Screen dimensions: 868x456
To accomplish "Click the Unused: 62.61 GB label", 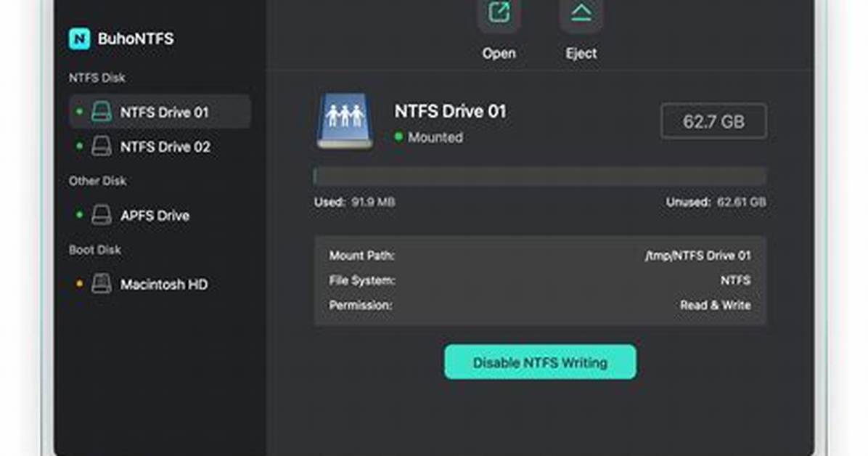I will tap(716, 203).
